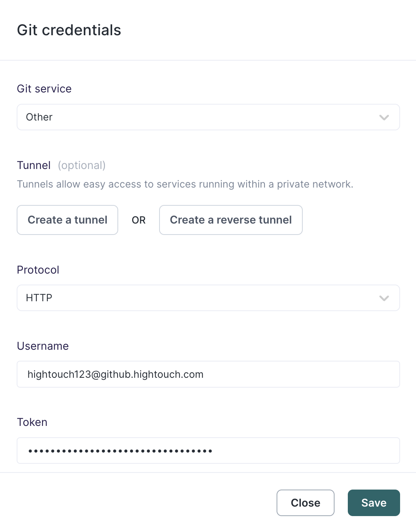The height and width of the screenshot is (532, 416).
Task: Click the (optional) text beside Tunnel
Action: (82, 166)
